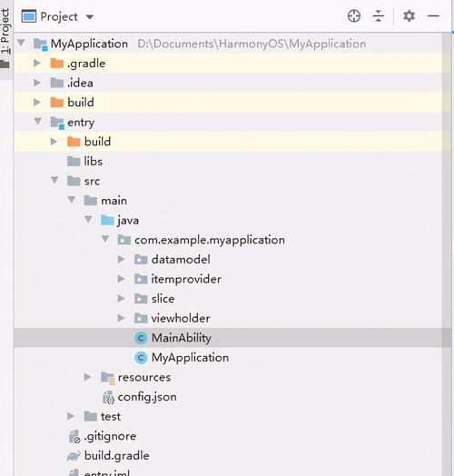This screenshot has width=454, height=476.
Task: Click the collapse all icon in toolbar
Action: [x=378, y=15]
